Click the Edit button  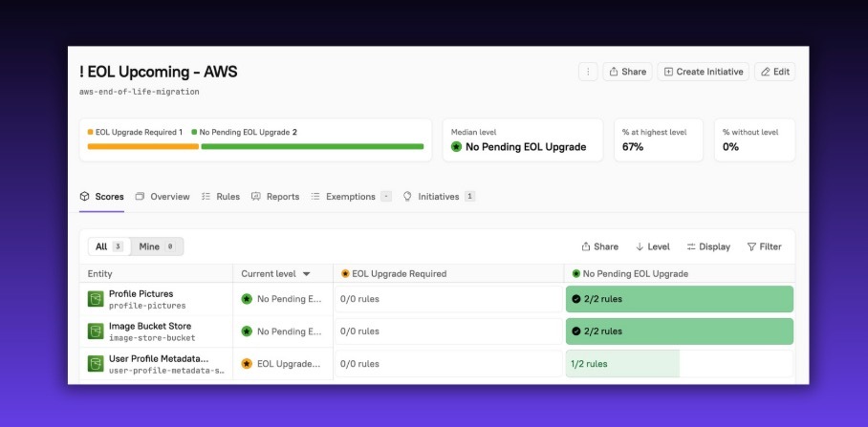[x=774, y=72]
